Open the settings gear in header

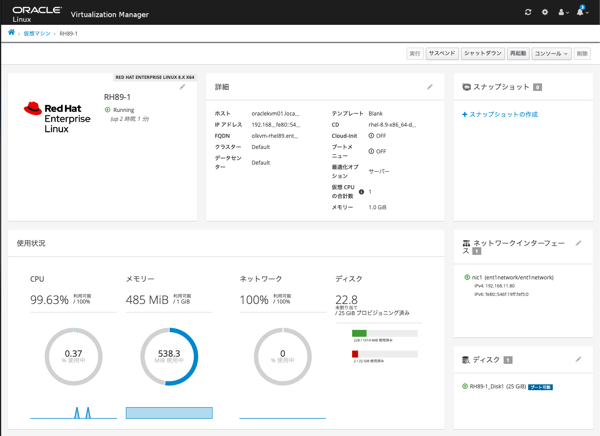(545, 12)
